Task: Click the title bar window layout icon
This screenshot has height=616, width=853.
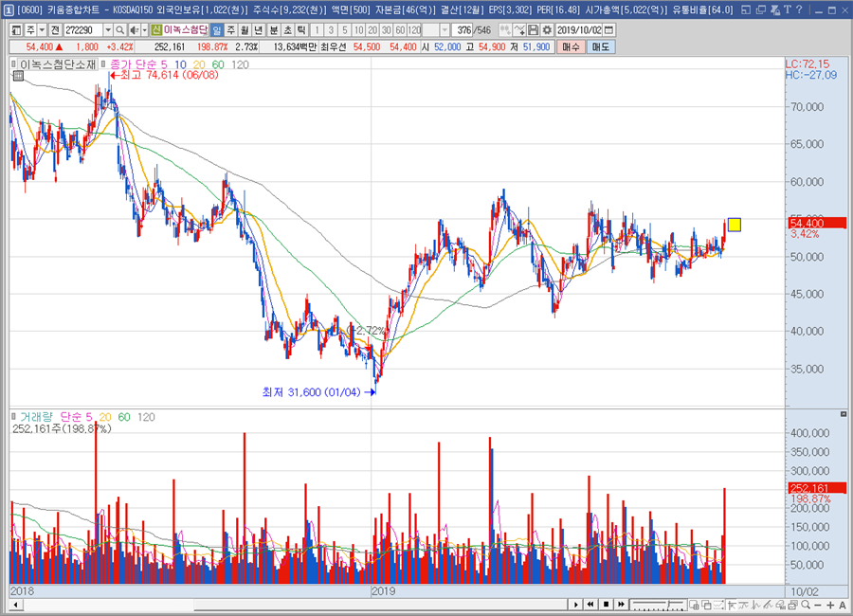Action: [746, 9]
